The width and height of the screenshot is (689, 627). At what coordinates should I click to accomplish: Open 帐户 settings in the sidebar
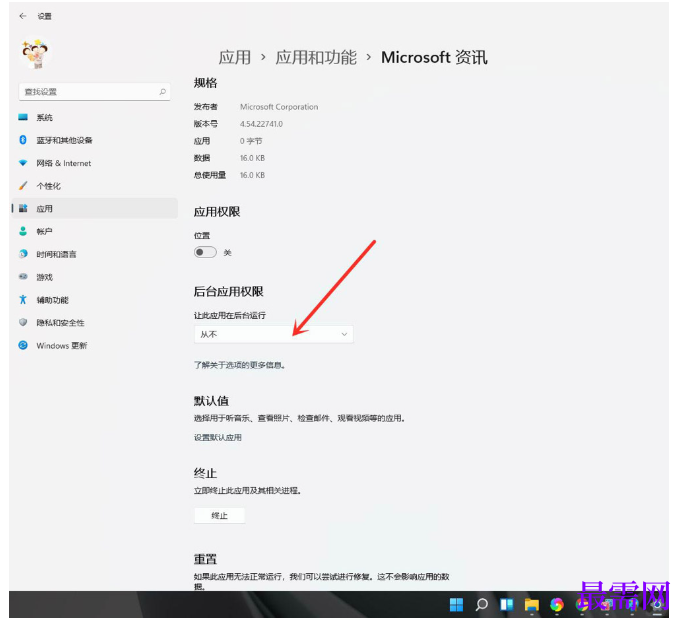(95, 232)
